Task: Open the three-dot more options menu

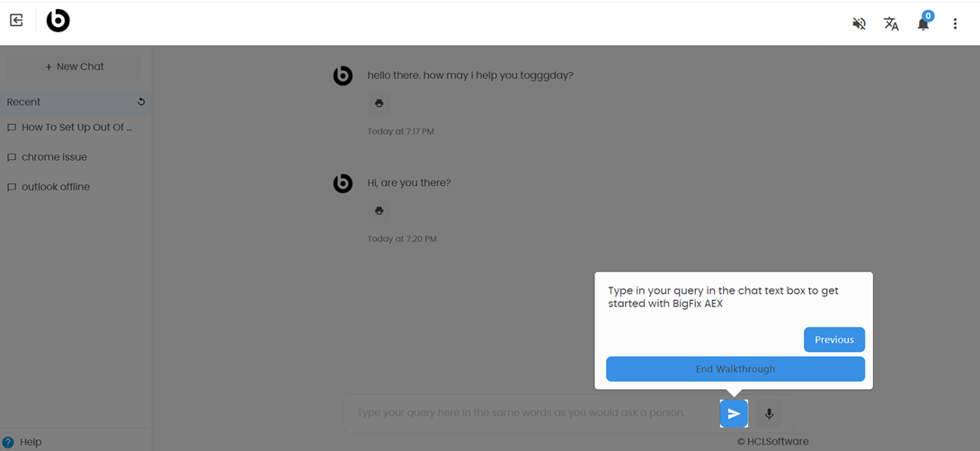Action: point(955,23)
